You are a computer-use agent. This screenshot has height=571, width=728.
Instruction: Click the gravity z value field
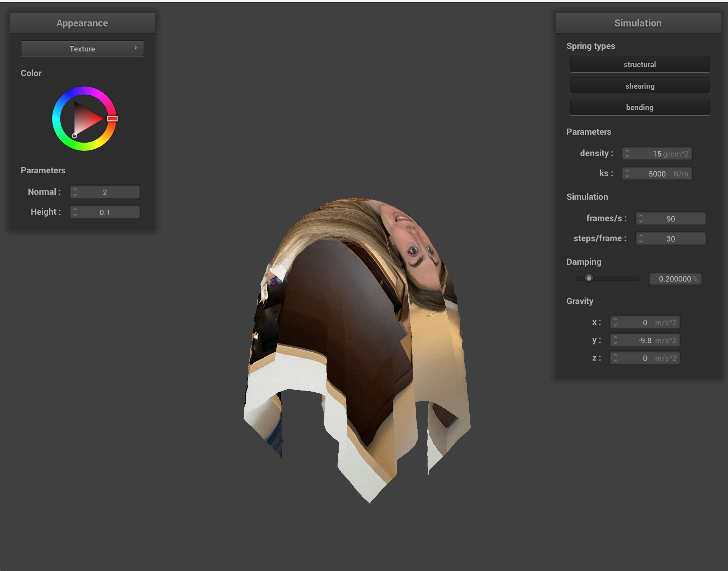(x=645, y=358)
